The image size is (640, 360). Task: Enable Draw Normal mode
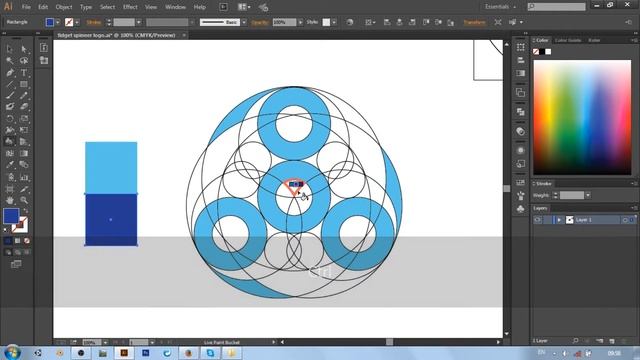[x=8, y=252]
